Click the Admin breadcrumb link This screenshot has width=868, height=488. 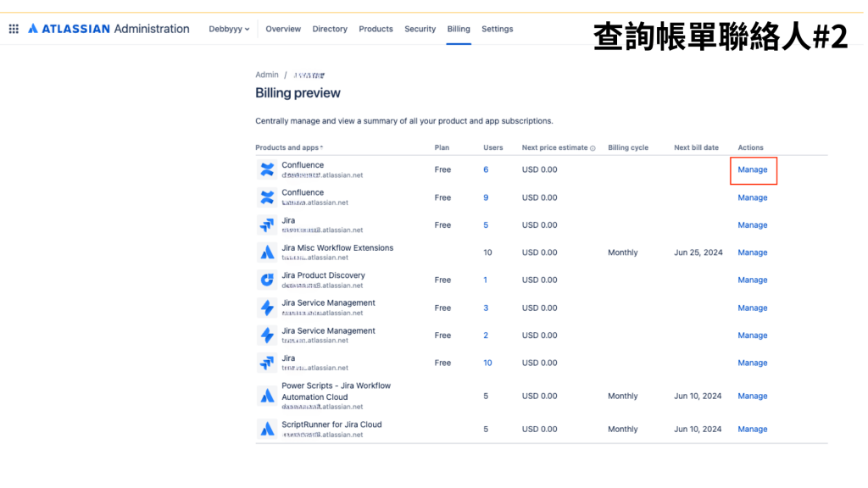267,75
